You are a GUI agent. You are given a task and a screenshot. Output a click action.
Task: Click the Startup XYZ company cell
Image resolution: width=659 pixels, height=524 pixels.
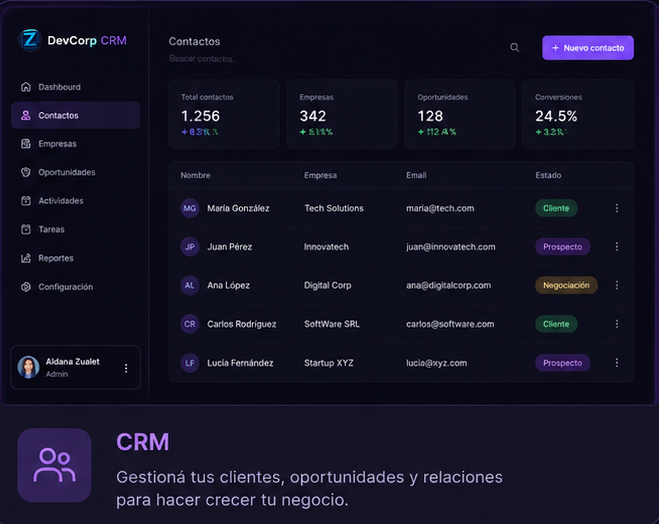[x=329, y=363]
